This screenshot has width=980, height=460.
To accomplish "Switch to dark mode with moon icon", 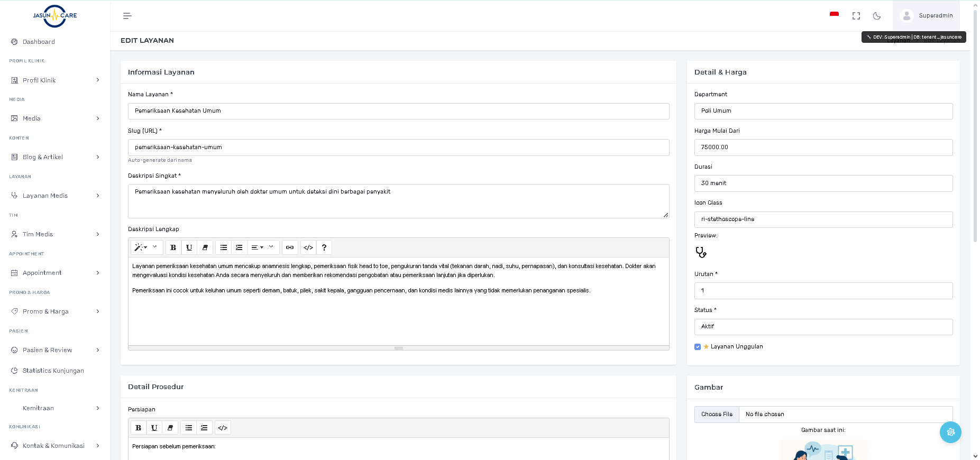I will click(877, 16).
